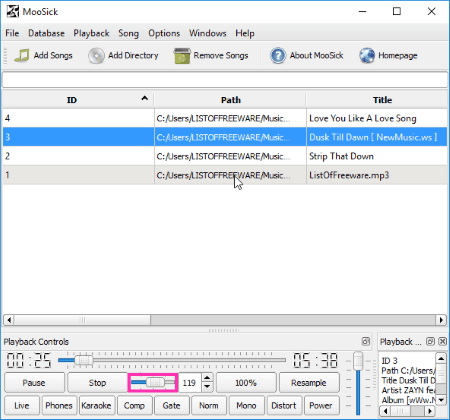
Task: Open the Song menu
Action: [x=128, y=33]
